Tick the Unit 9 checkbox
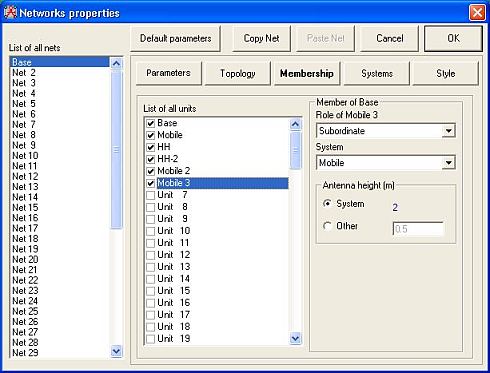The height and width of the screenshot is (373, 490). (x=151, y=219)
